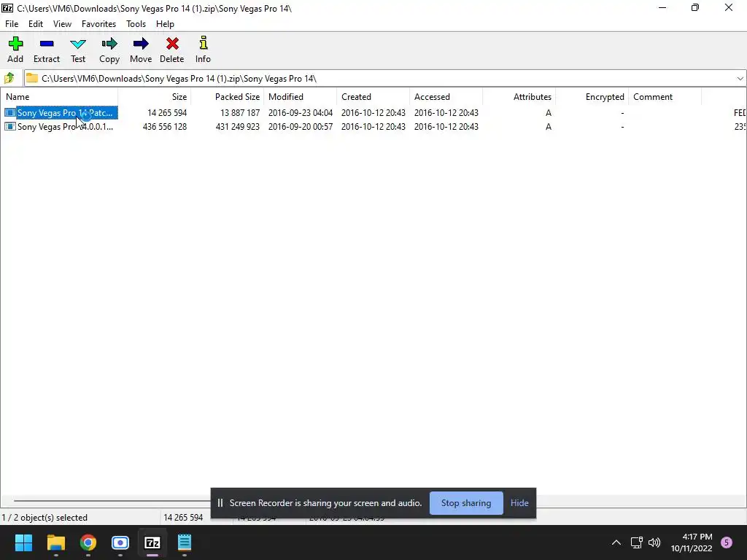Click pause icon in sharing bar

pos(220,503)
